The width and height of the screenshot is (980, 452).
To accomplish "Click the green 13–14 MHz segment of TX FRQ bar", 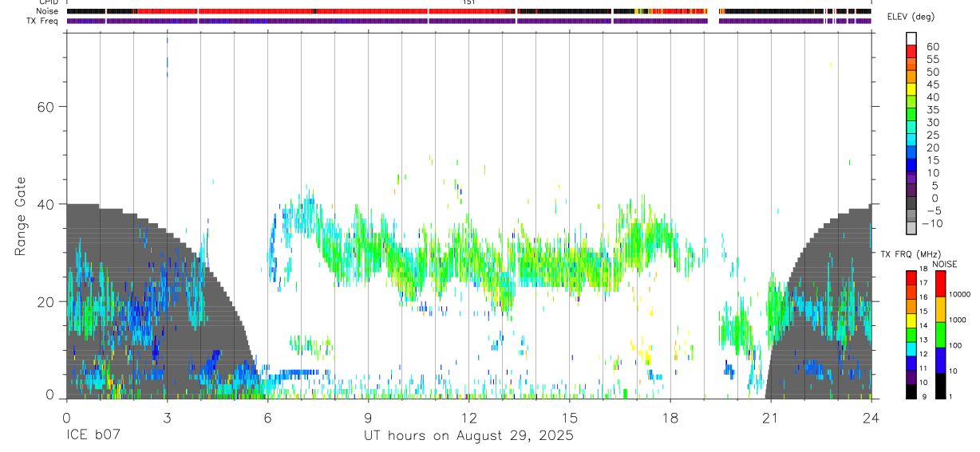I will pos(911,334).
